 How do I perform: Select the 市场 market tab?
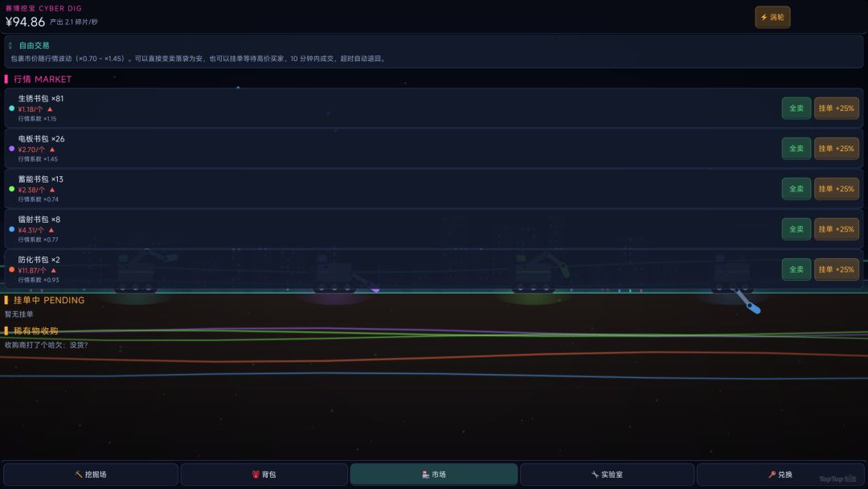point(434,475)
